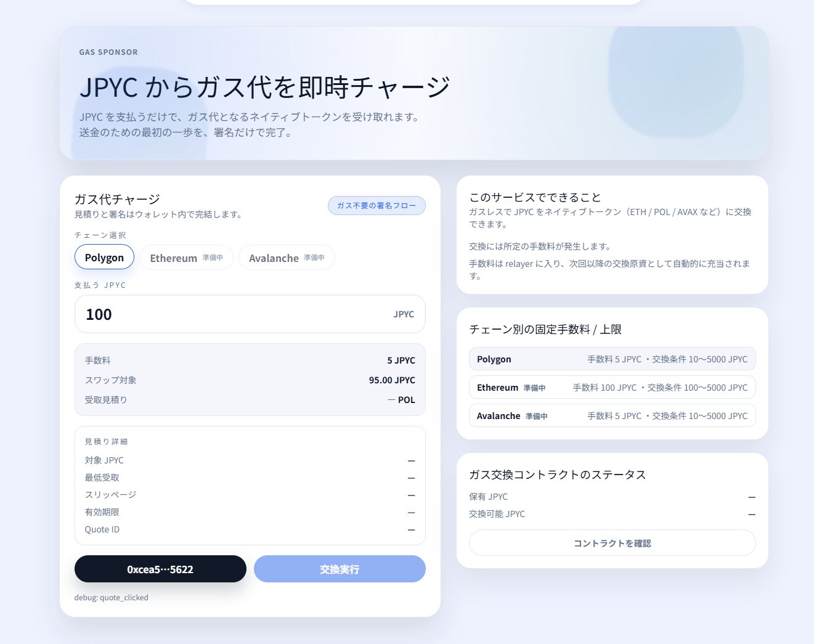The width and height of the screenshot is (814, 644).
Task: Click the ガス交換コントラクトのステータス heading
Action: (x=558, y=475)
